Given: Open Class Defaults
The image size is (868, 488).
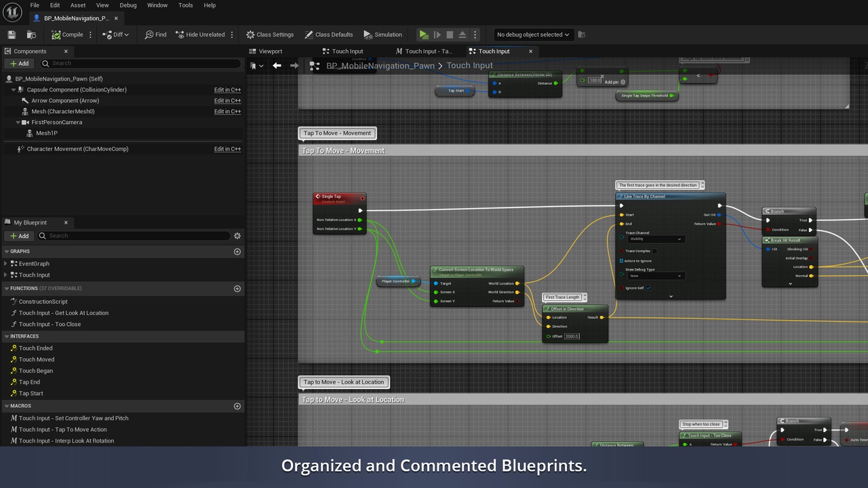Looking at the screenshot, I should [x=329, y=35].
